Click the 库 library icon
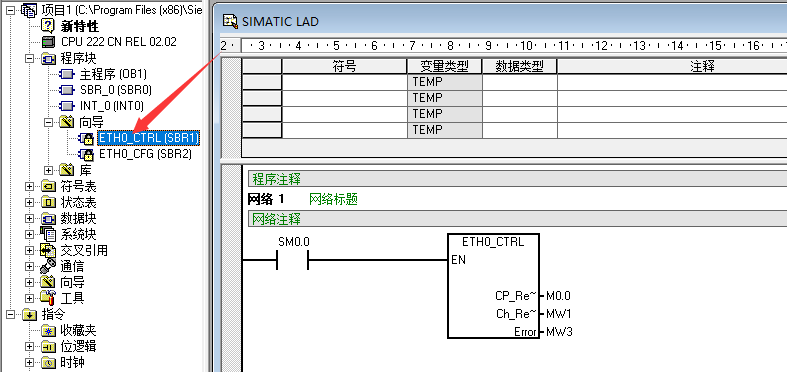The height and width of the screenshot is (372, 787). pyautogui.click(x=67, y=170)
